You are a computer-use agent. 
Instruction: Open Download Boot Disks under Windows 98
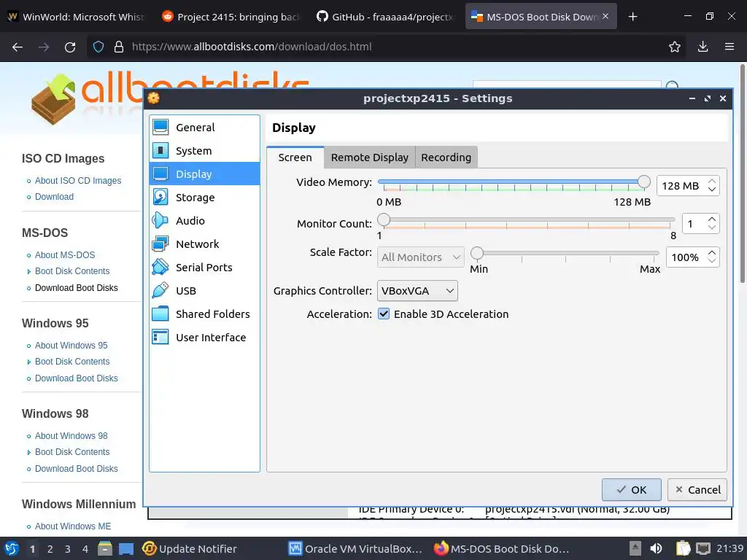pos(76,469)
